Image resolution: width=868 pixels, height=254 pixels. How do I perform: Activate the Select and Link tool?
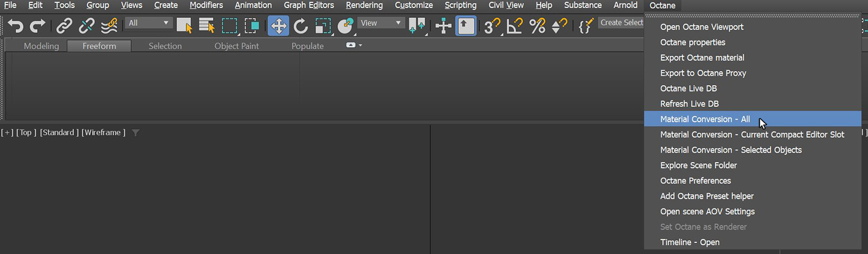tap(64, 26)
